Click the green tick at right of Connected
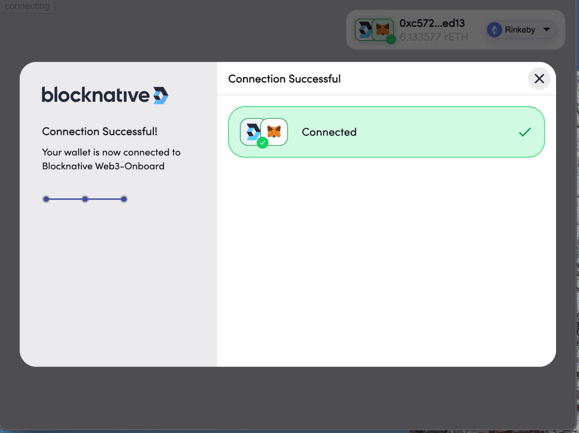 click(525, 132)
